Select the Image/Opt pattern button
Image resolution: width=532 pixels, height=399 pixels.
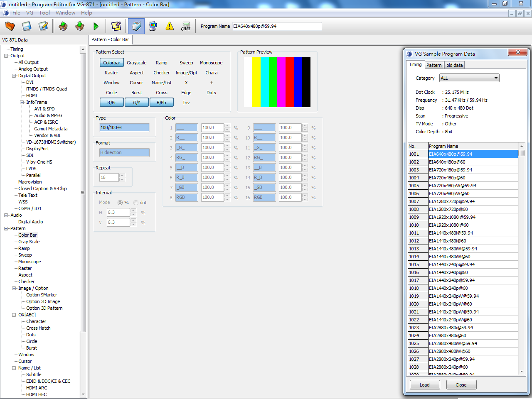point(186,73)
